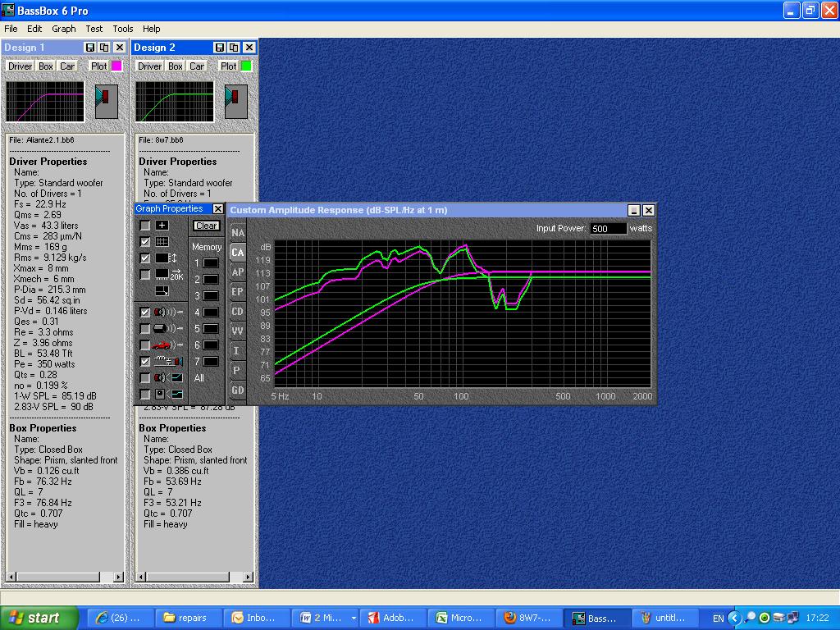The width and height of the screenshot is (840, 630).
Task: Enable the 20K frequency range checkbox
Action: point(144,275)
